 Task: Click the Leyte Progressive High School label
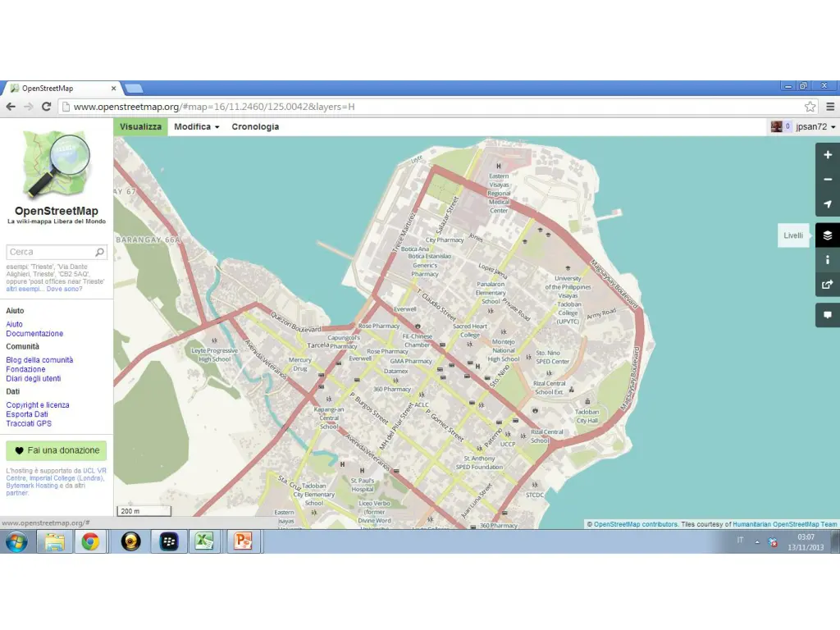click(x=214, y=355)
